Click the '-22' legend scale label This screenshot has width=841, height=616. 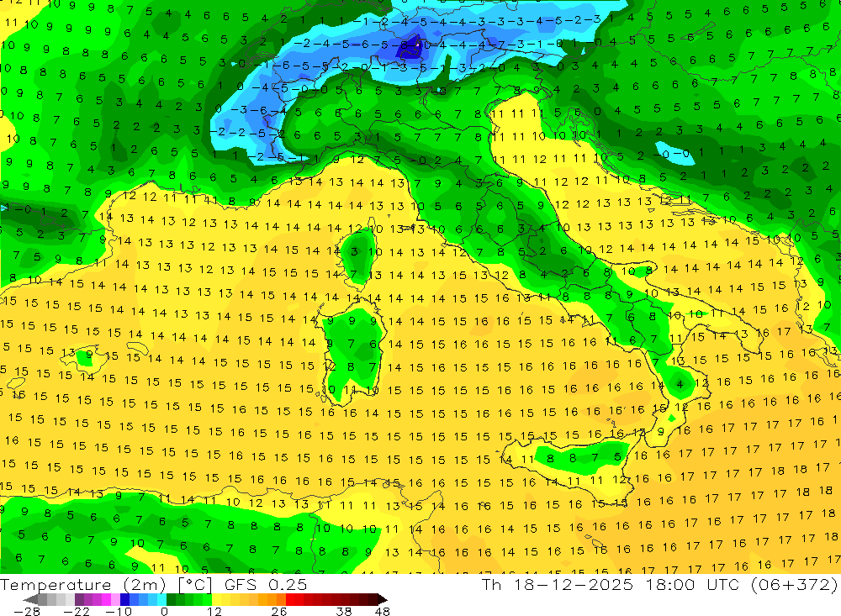pos(77,611)
